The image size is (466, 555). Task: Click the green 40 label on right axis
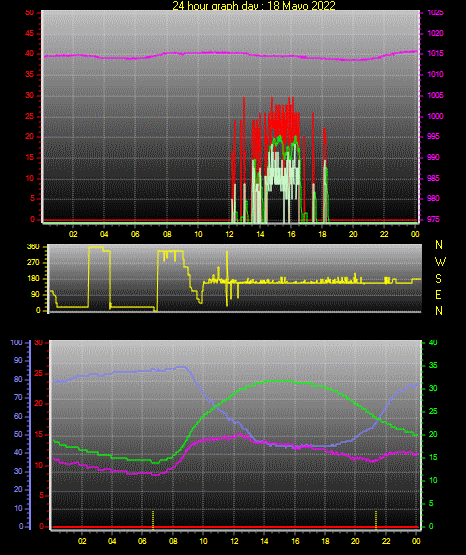click(433, 342)
